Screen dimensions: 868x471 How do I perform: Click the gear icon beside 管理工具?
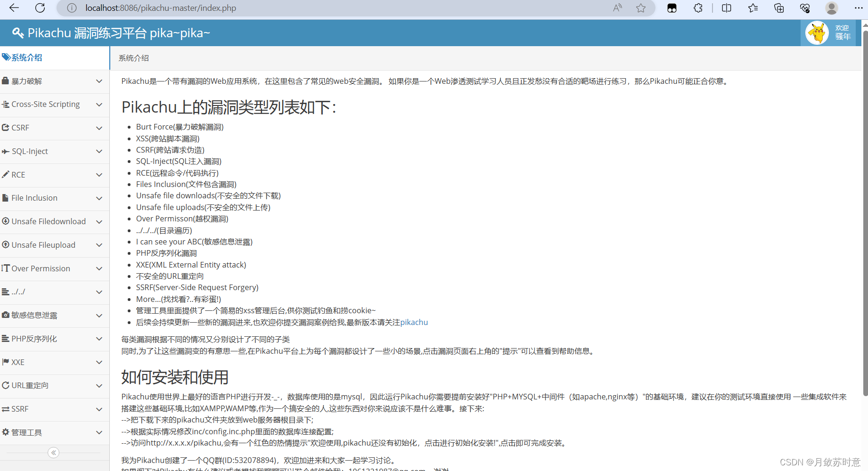[6, 432]
